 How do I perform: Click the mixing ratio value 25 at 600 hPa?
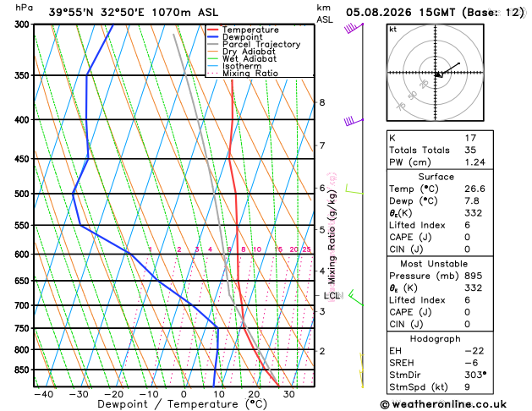[x=306, y=249]
